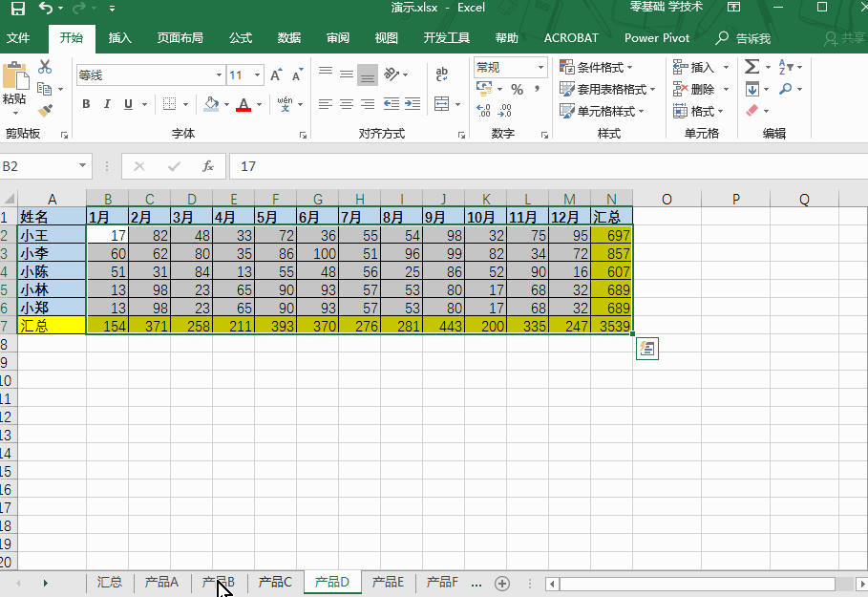Switch to the 产品F sheet tab
The image size is (868, 597).
(442, 582)
